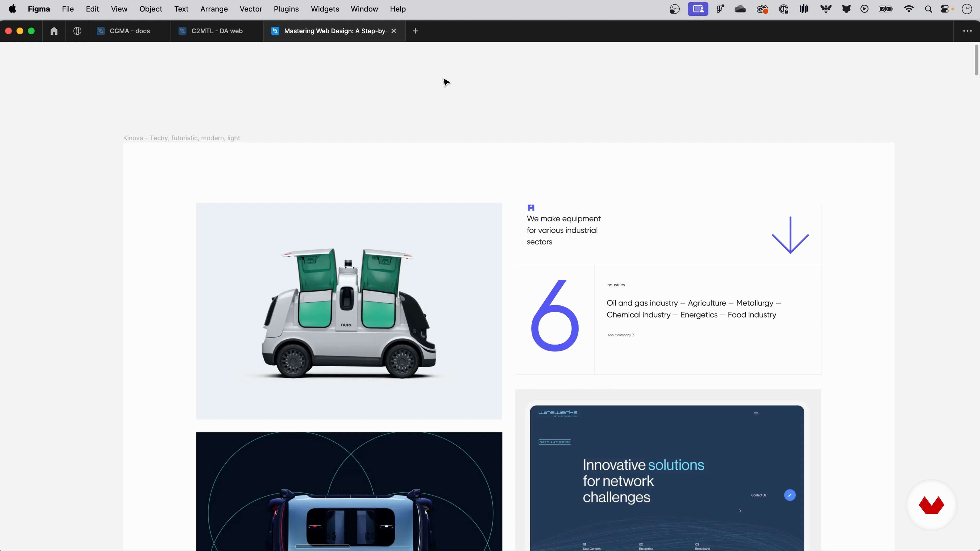Open Figma menu bar status icon

pyautogui.click(x=720, y=9)
